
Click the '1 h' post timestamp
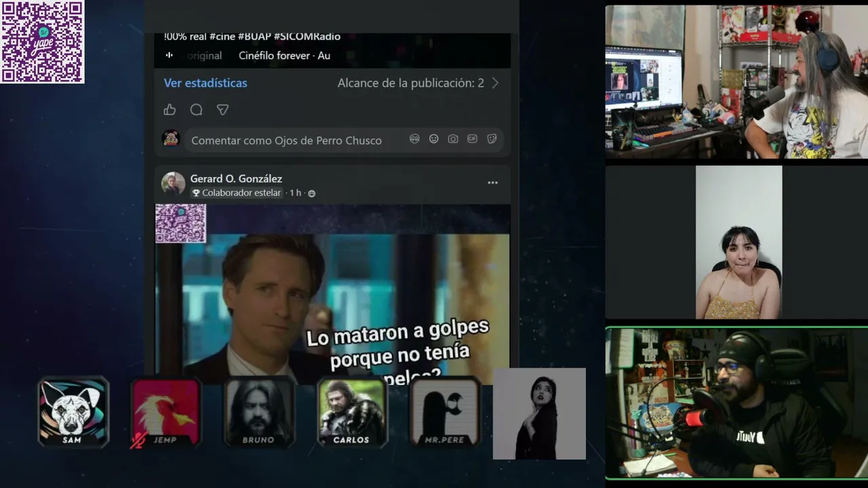pos(296,193)
